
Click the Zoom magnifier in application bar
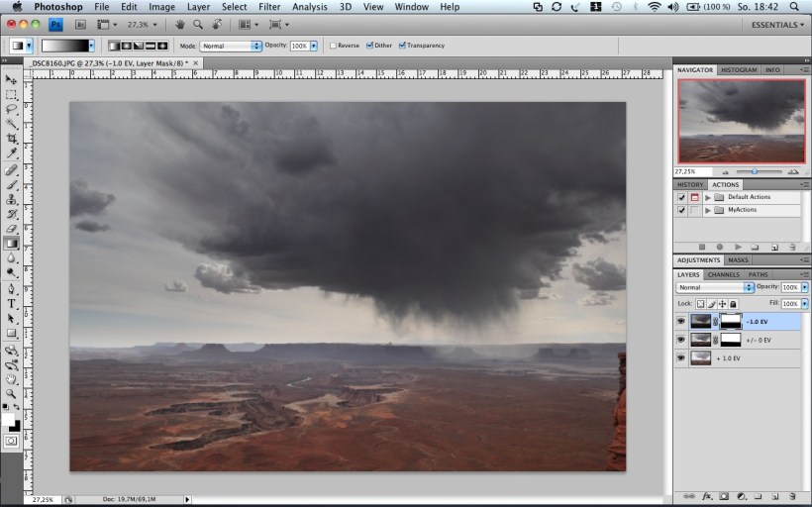coord(198,25)
